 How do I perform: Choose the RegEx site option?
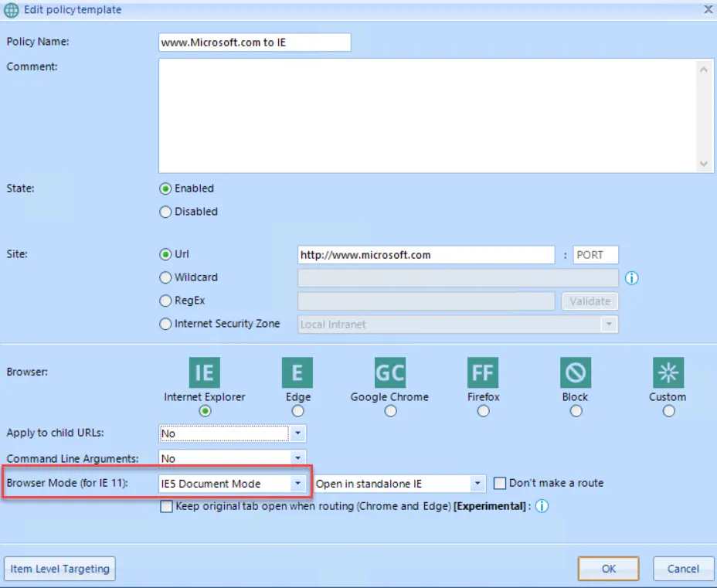(165, 301)
